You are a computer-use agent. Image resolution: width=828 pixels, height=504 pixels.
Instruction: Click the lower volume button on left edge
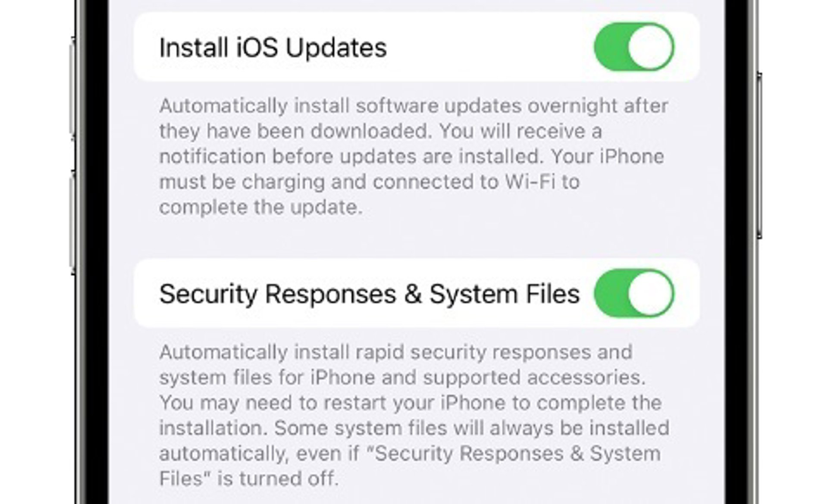[x=72, y=222]
